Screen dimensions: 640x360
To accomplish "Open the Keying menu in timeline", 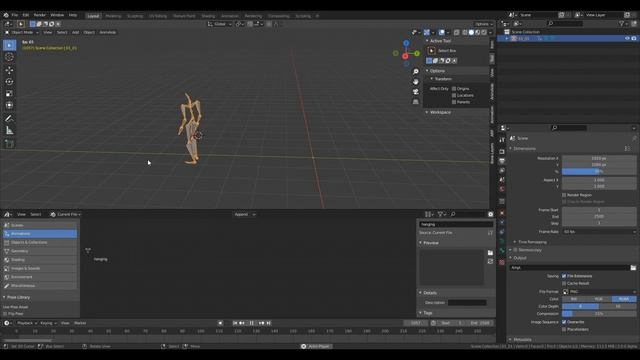I will [48, 323].
